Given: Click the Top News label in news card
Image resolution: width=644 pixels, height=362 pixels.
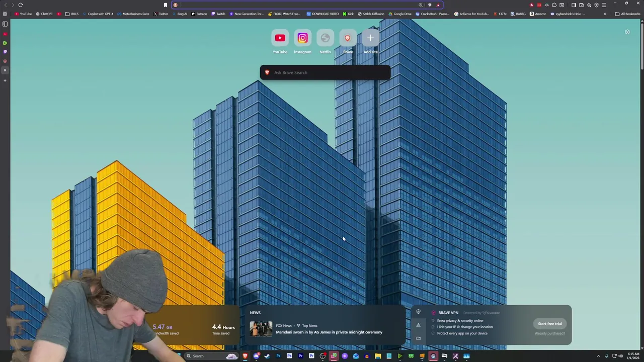Looking at the screenshot, I should pos(309,326).
